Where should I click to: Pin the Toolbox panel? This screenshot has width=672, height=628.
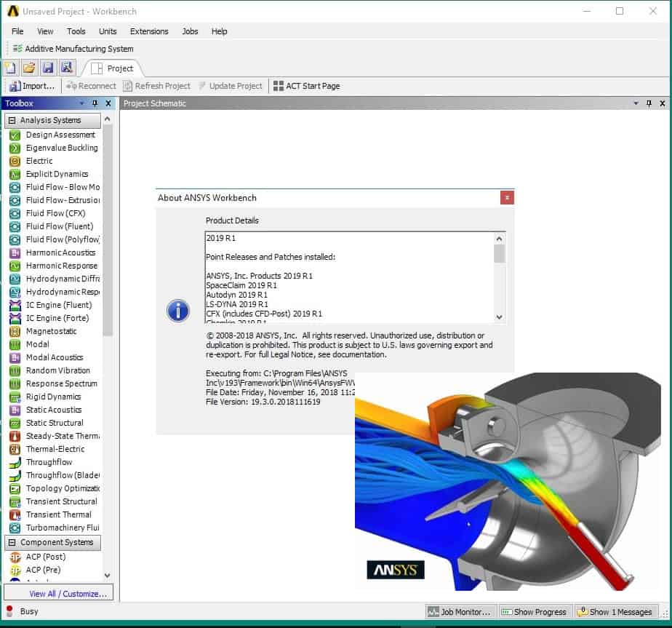point(95,103)
